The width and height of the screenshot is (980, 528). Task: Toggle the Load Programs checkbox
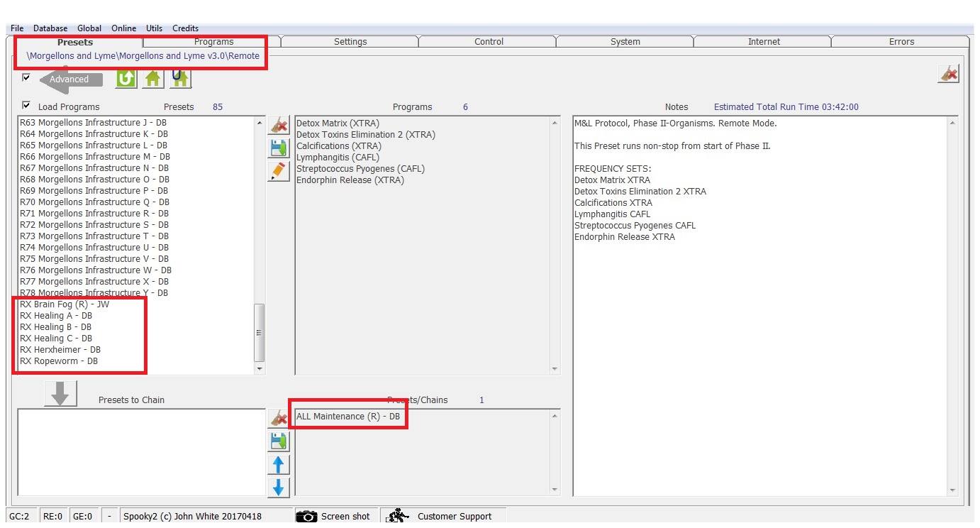pyautogui.click(x=27, y=106)
